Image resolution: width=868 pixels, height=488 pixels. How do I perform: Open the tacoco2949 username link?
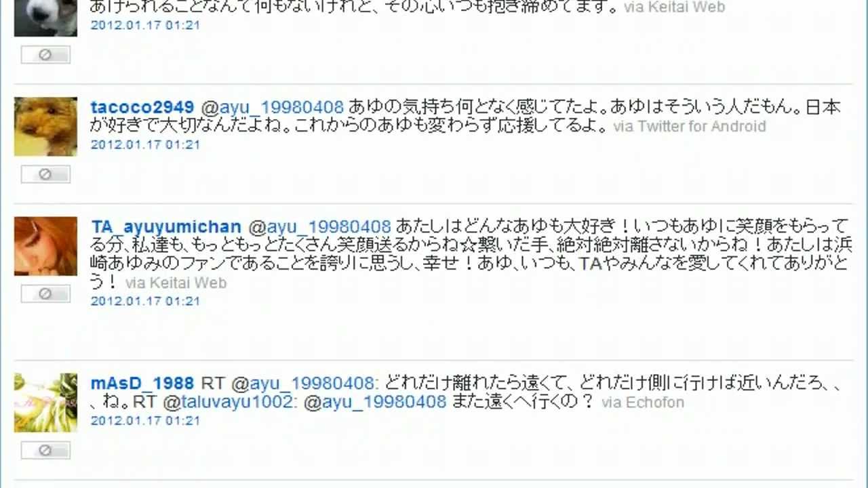pos(142,107)
